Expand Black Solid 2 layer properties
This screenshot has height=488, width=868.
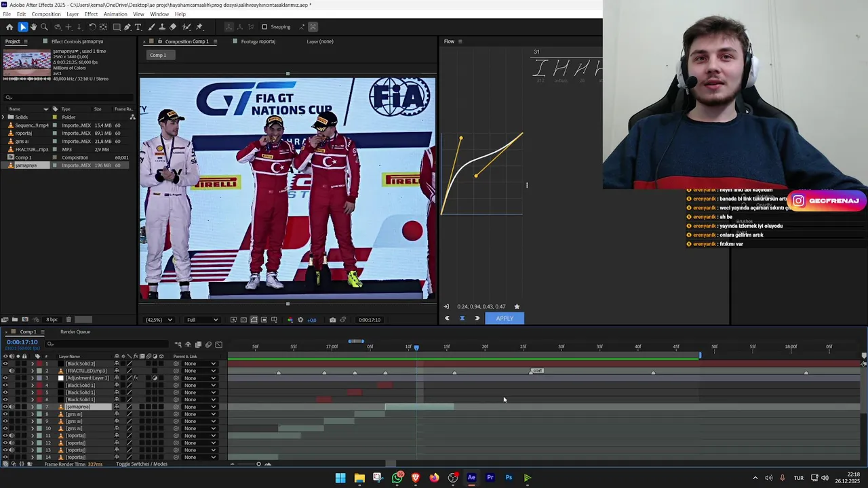(x=32, y=364)
